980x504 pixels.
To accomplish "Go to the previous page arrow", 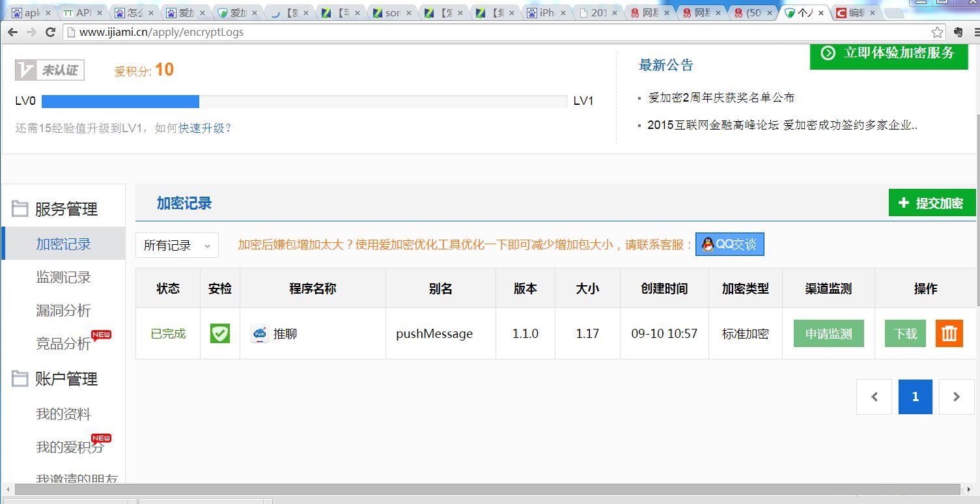I will coord(874,397).
